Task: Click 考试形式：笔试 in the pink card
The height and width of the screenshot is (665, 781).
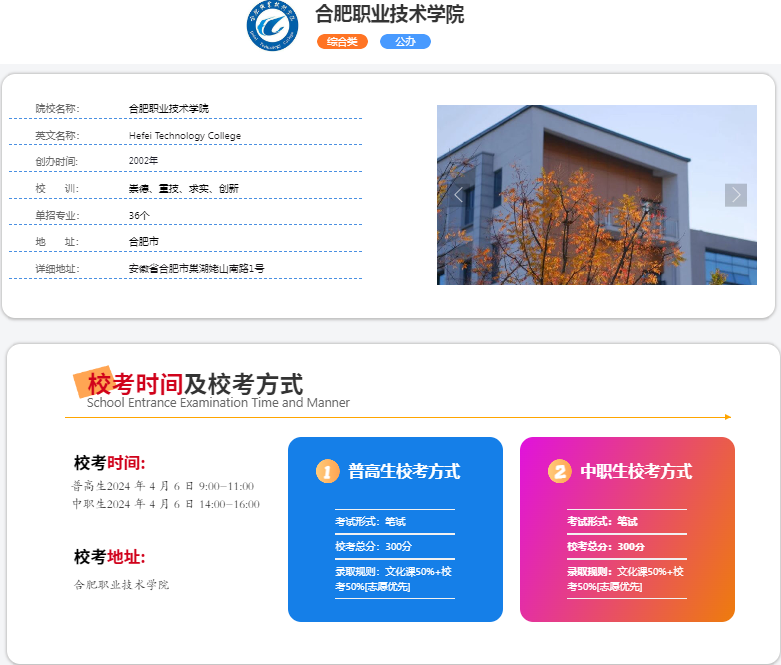Action: pos(602,522)
